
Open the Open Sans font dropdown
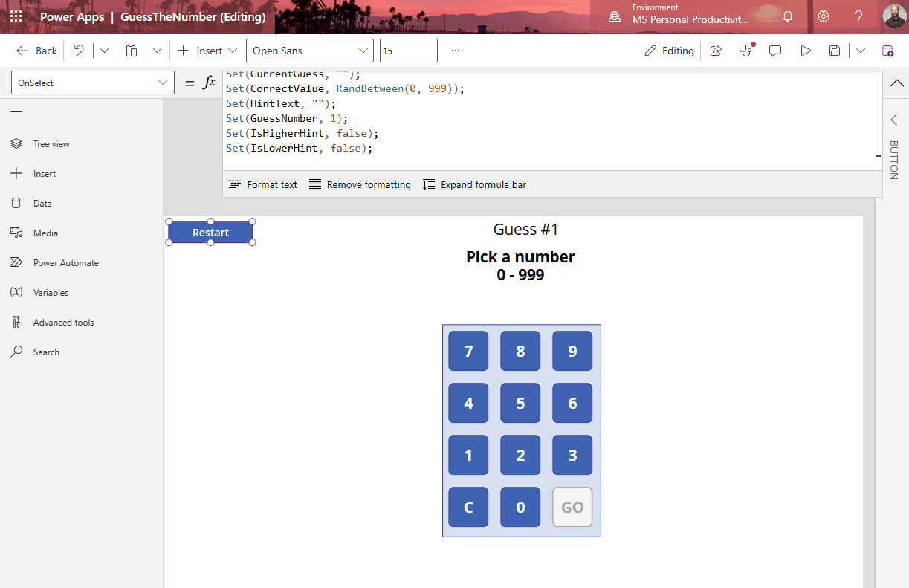pos(309,51)
